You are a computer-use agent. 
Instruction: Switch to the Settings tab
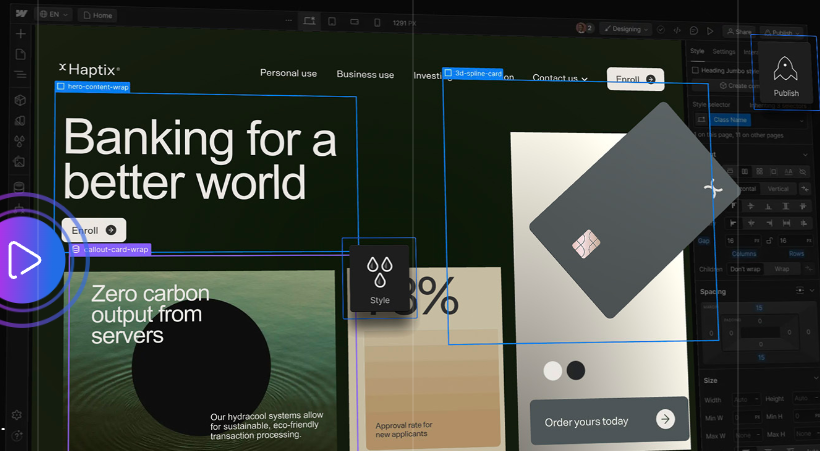pyautogui.click(x=724, y=51)
